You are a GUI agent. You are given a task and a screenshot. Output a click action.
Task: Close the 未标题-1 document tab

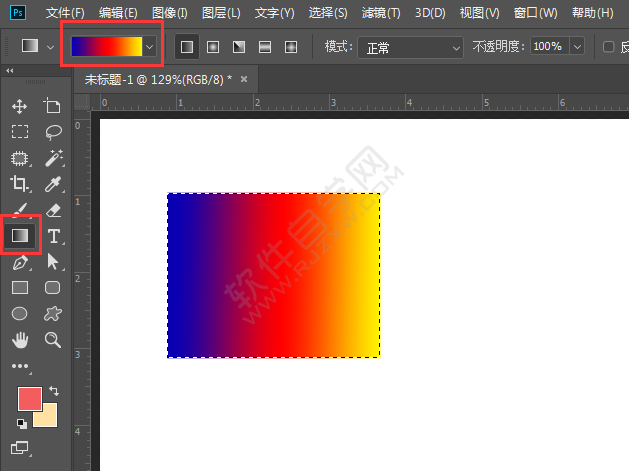243,79
